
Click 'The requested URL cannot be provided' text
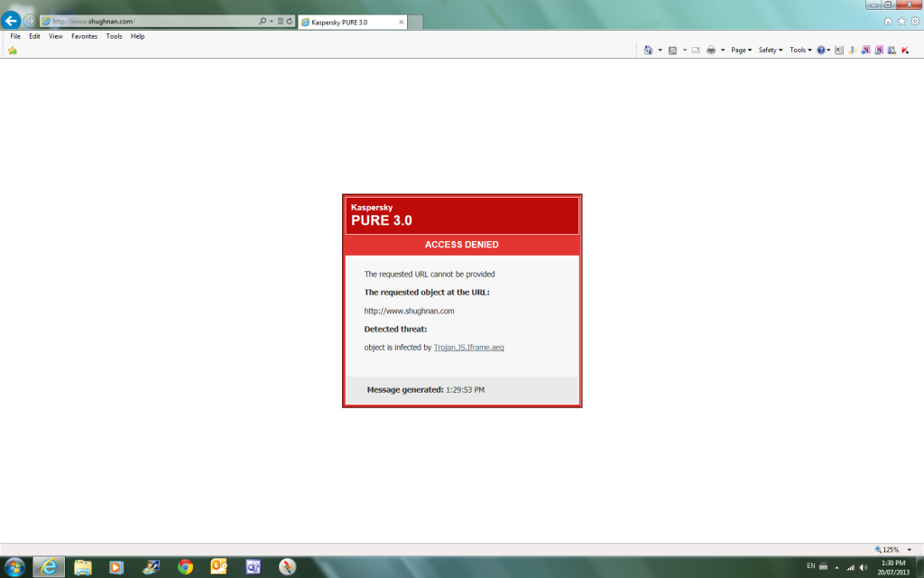tap(430, 275)
